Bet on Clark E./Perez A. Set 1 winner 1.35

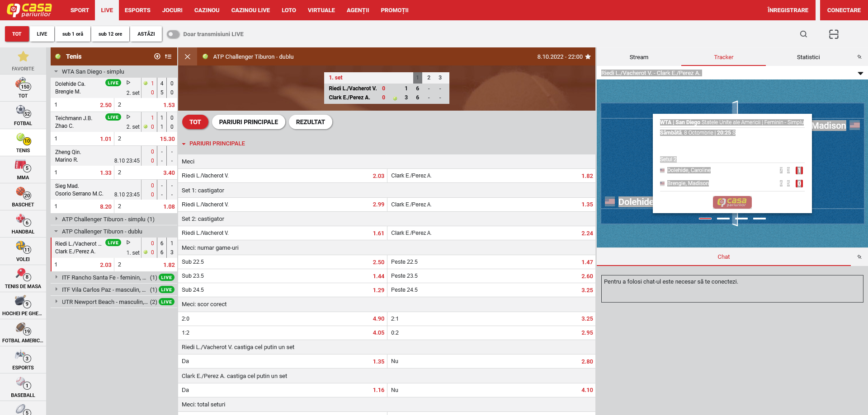pyautogui.click(x=491, y=204)
